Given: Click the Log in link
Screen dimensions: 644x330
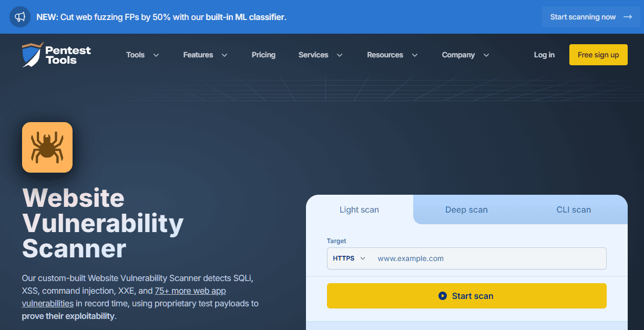Looking at the screenshot, I should [544, 55].
